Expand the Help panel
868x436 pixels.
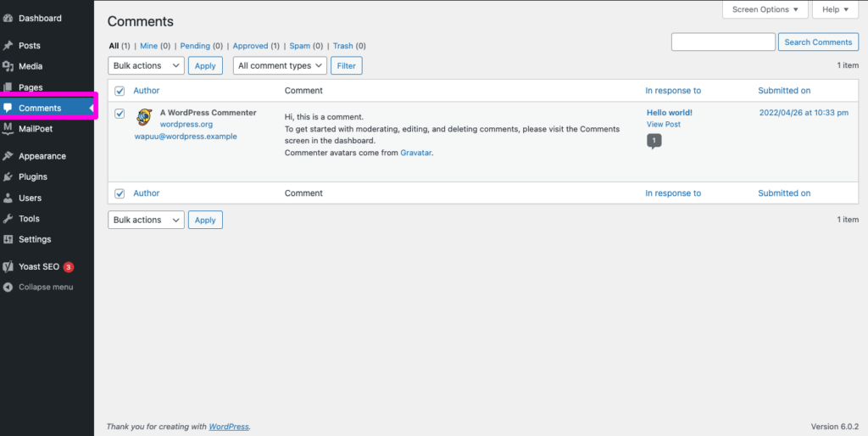(x=835, y=9)
